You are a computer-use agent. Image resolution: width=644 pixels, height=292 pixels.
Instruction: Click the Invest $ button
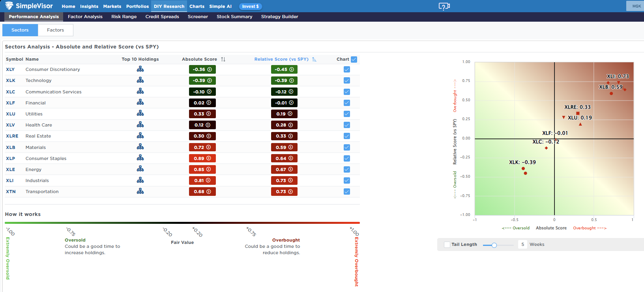click(250, 6)
